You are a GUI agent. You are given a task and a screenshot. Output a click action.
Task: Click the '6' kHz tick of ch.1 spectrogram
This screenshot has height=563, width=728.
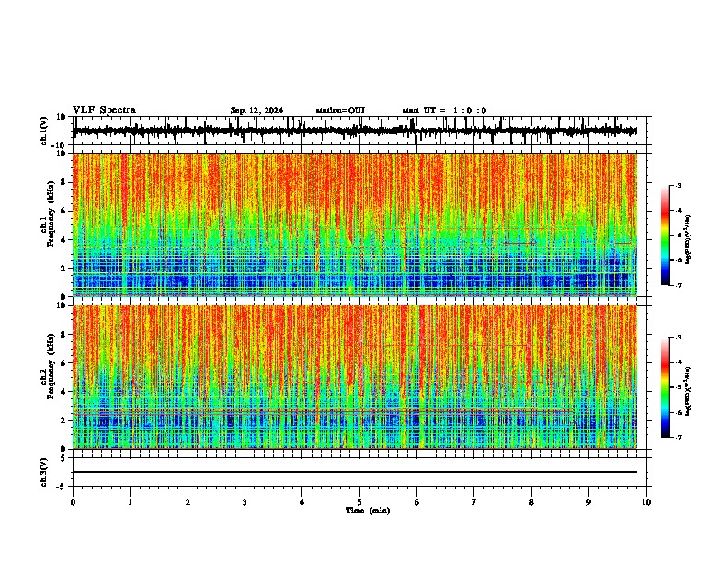[x=64, y=211]
